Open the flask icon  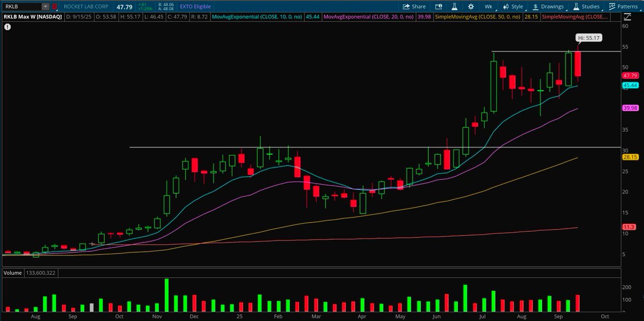click(454, 6)
